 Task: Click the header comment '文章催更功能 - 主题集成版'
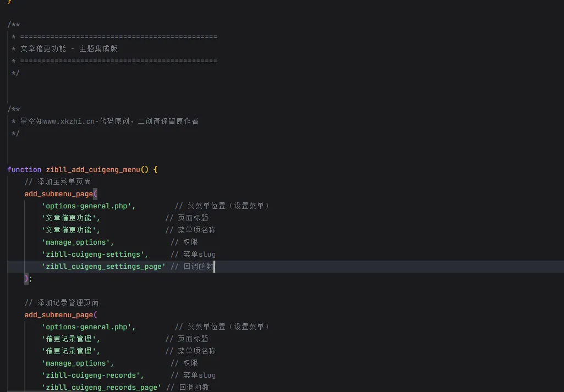[69, 48]
